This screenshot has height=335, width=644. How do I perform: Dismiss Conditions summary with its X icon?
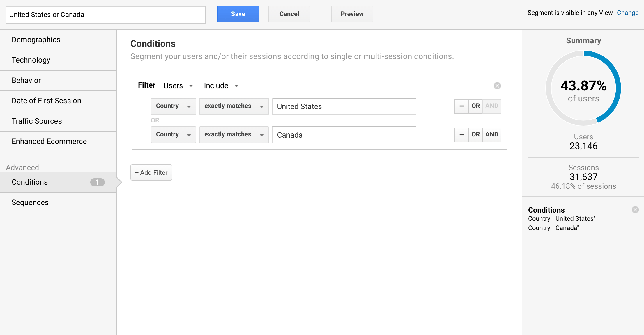(635, 210)
